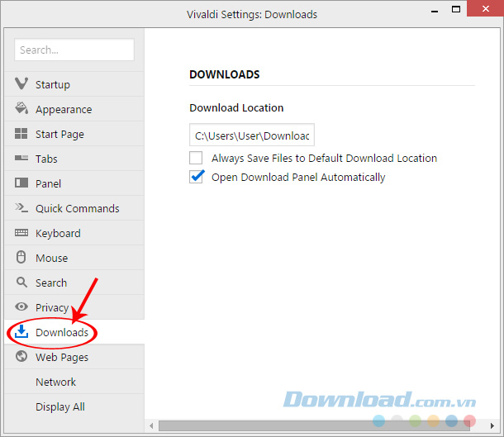
Task: Click the settings Search input box
Action: pos(74,50)
